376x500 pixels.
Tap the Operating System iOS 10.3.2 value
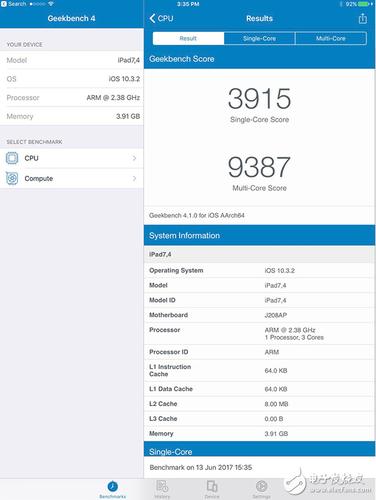click(280, 270)
